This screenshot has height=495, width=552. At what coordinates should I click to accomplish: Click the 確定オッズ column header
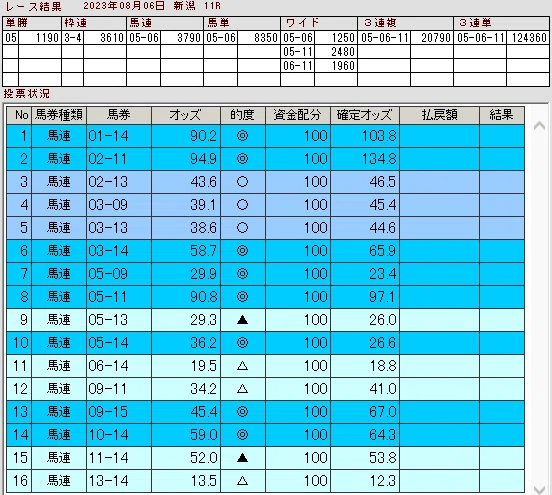(365, 115)
